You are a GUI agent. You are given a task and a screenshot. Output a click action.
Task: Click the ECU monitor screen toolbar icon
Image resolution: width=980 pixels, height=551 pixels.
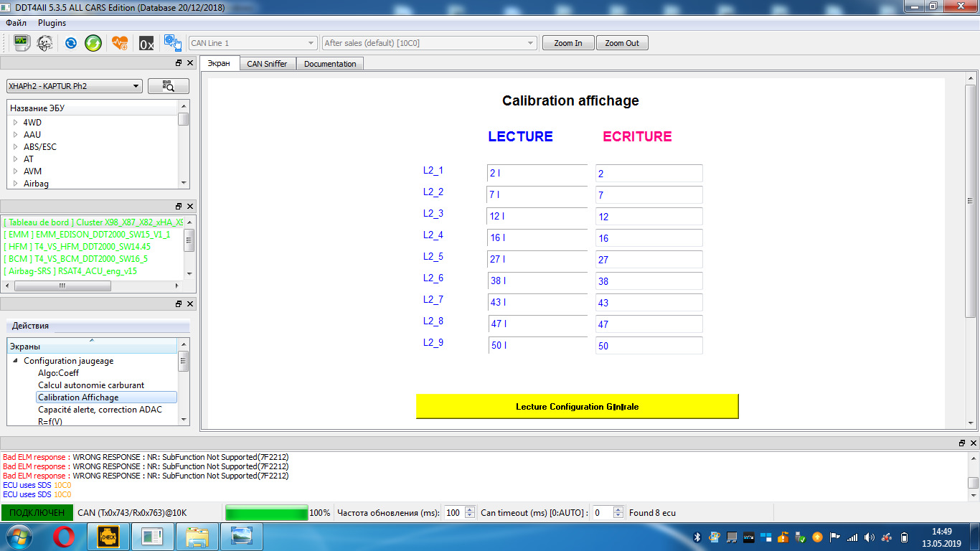[22, 43]
